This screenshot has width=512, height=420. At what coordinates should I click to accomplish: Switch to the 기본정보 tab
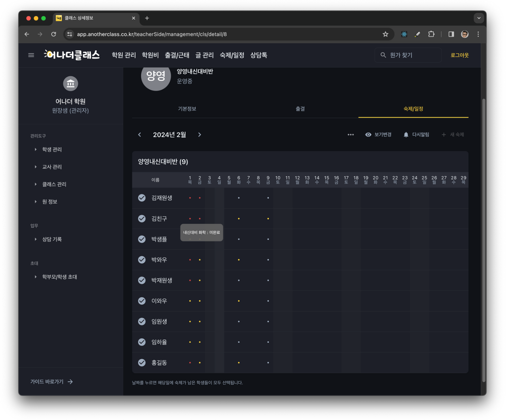(x=187, y=109)
